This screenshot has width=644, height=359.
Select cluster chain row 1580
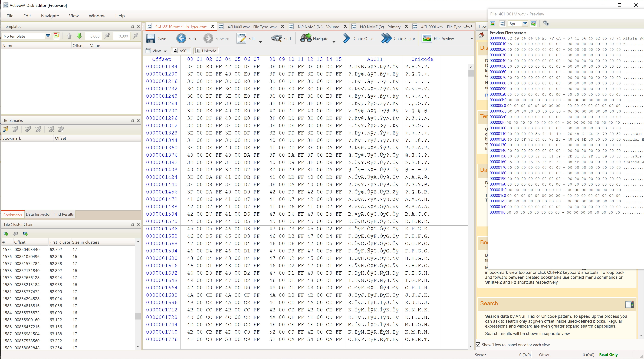(x=68, y=285)
